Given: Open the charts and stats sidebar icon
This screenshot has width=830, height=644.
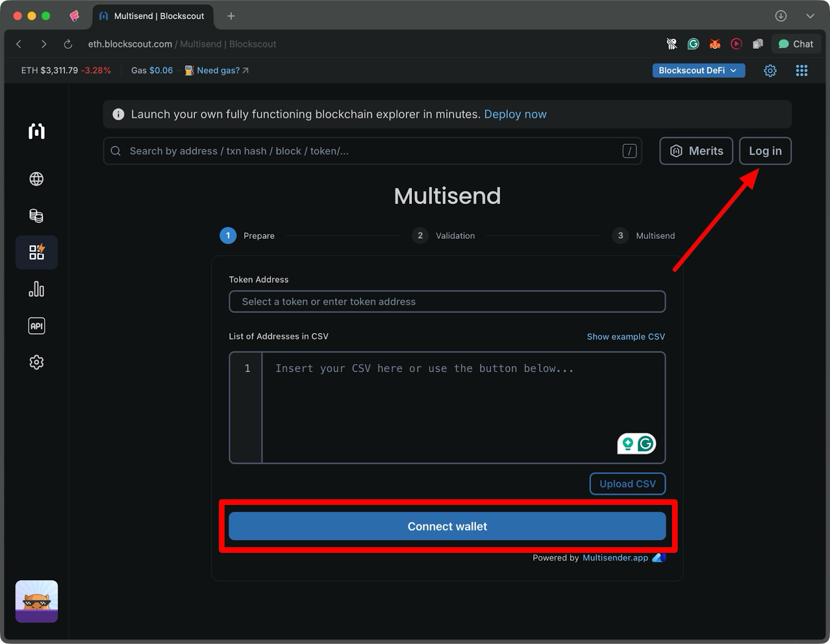Looking at the screenshot, I should point(36,290).
